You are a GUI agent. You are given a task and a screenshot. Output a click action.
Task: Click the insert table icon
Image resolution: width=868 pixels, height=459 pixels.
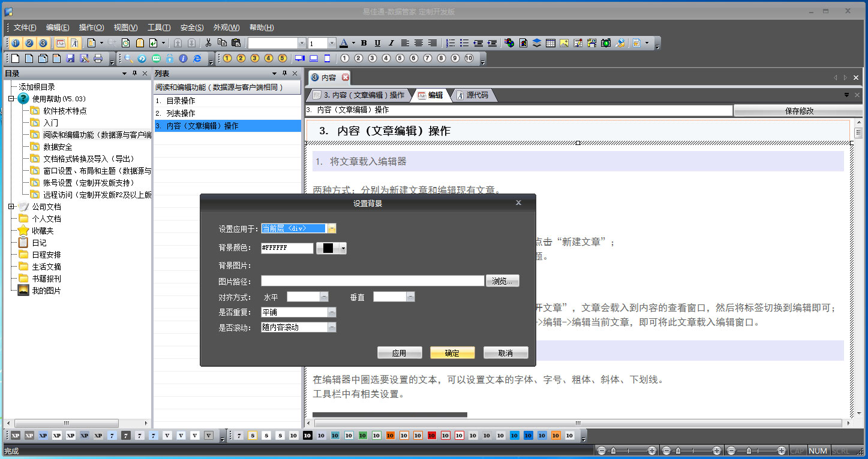point(551,43)
